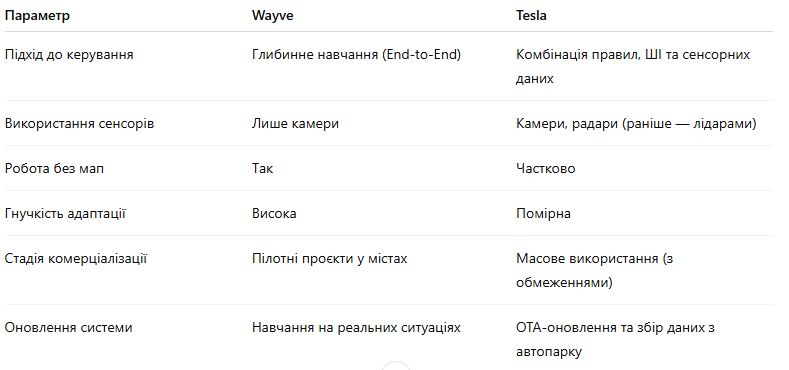The height and width of the screenshot is (370, 789).
Task: Click the Помірна cell
Action: tap(543, 213)
